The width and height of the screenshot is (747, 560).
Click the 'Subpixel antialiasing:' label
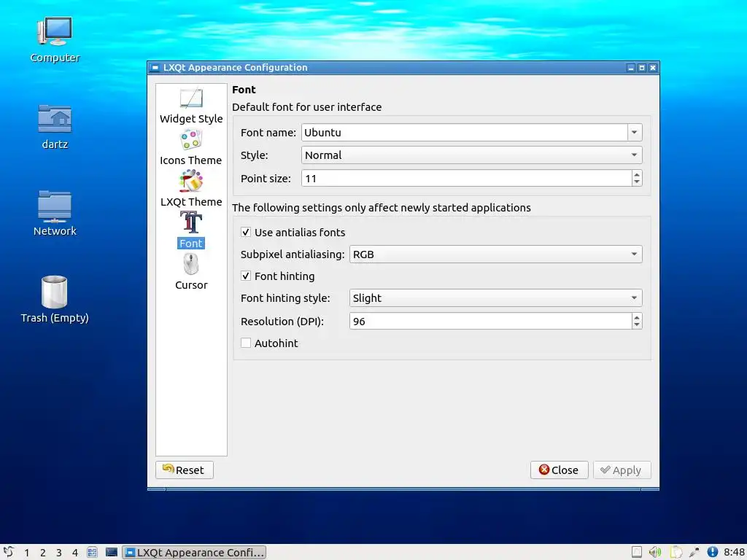tap(293, 254)
